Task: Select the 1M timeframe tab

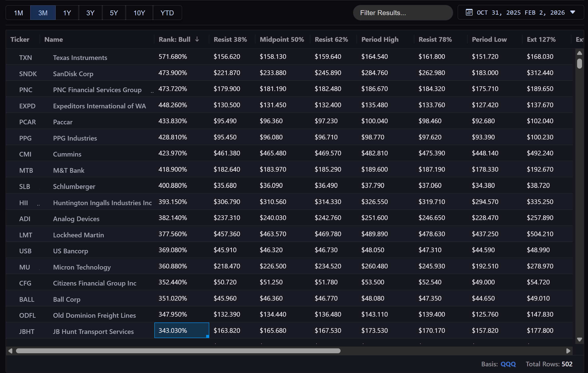Action: [18, 13]
